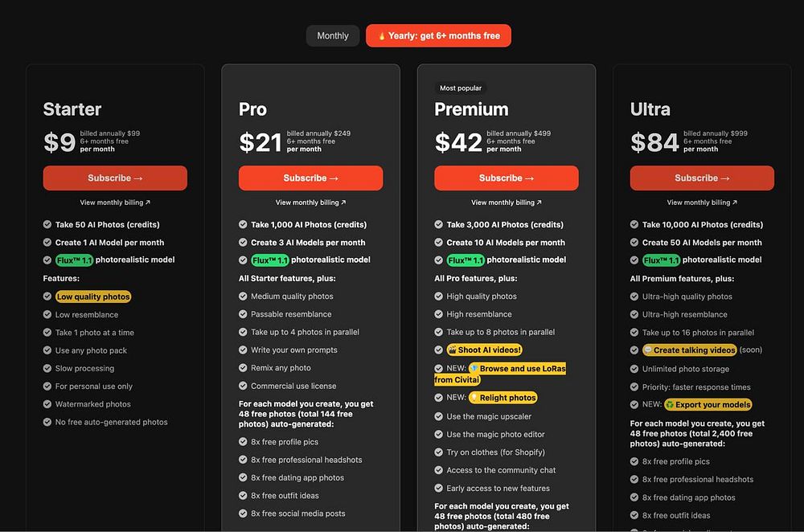Open View monthly billing link under Starter

click(x=115, y=203)
